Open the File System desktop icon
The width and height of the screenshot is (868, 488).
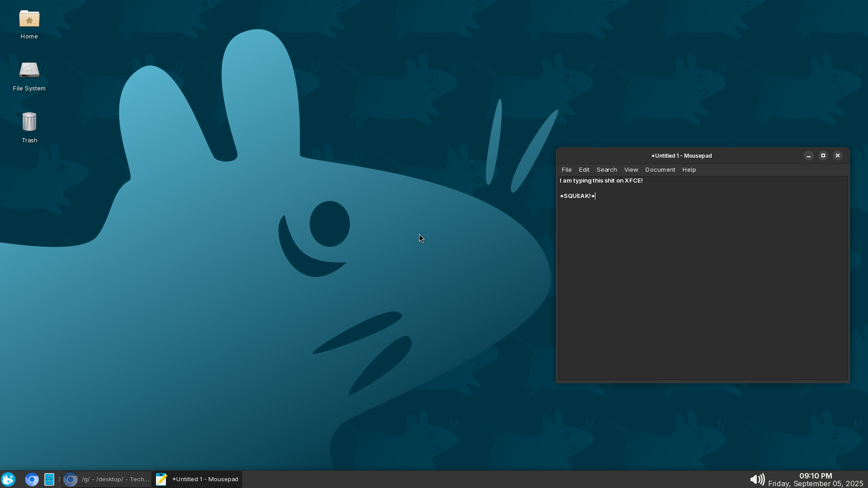29,71
